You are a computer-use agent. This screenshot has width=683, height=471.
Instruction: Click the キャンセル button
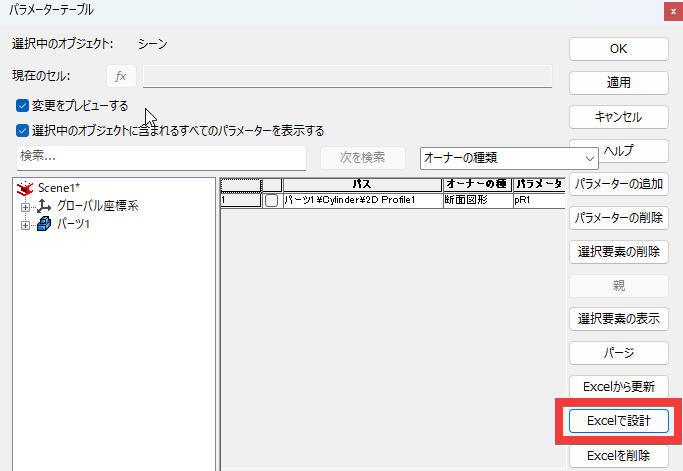pos(619,117)
